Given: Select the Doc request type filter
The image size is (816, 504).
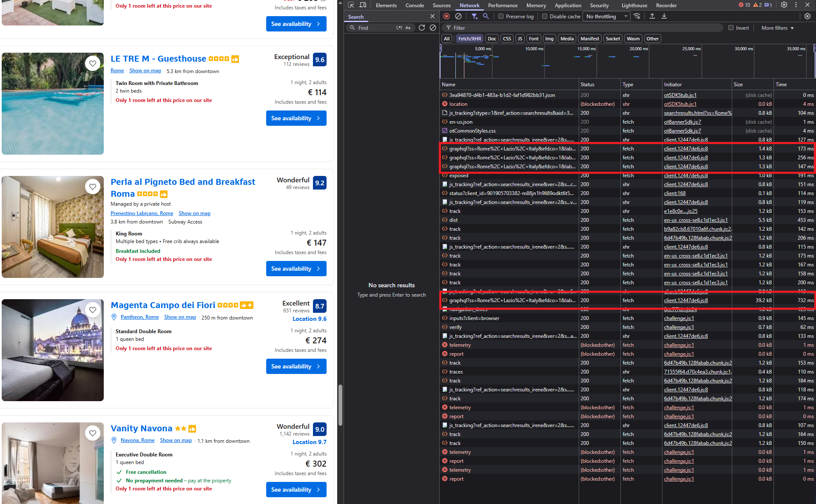Looking at the screenshot, I should (x=492, y=39).
